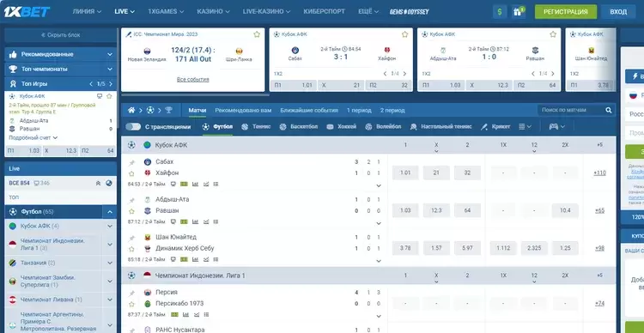Star the Хайфон match row
Screen dimensions: 644x333
click(x=131, y=173)
